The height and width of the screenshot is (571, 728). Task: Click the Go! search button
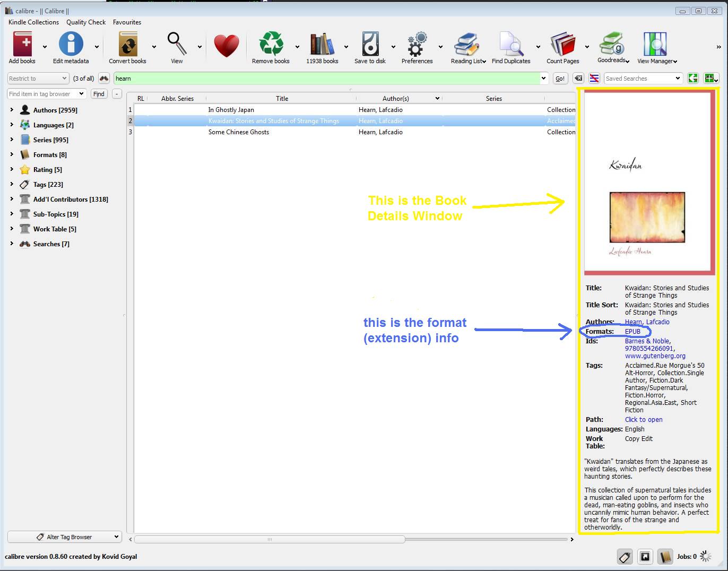[x=560, y=79]
